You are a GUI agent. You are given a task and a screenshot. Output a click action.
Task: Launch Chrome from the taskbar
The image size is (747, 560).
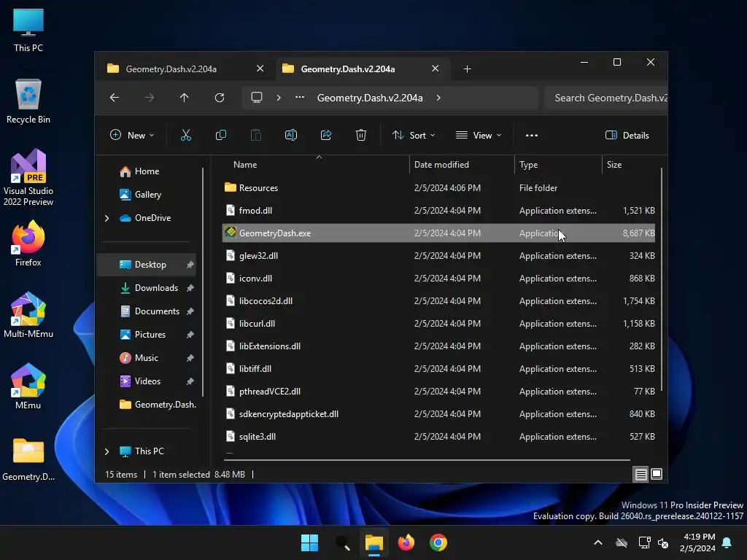point(438,542)
